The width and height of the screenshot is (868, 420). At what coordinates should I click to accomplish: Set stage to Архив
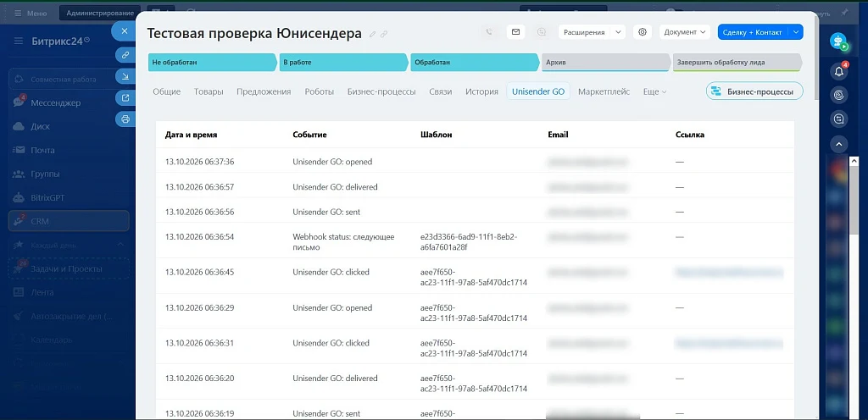pyautogui.click(x=605, y=63)
